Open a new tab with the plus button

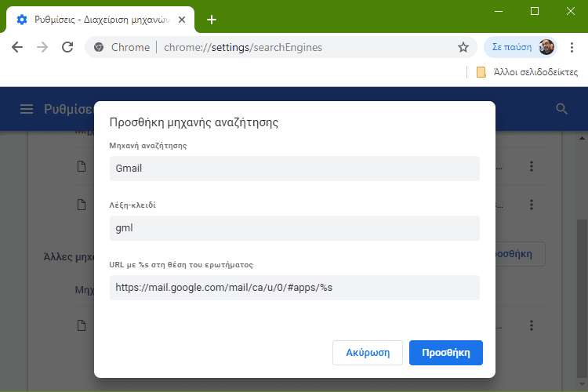tap(212, 20)
